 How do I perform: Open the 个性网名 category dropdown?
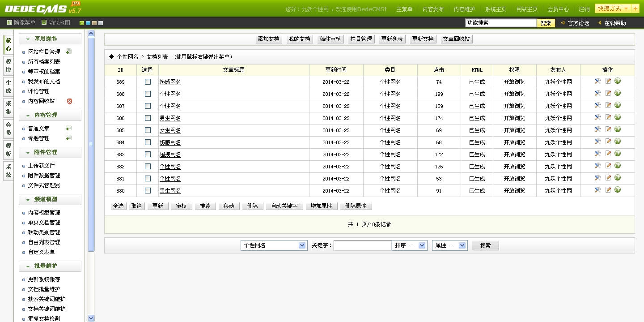(274, 245)
